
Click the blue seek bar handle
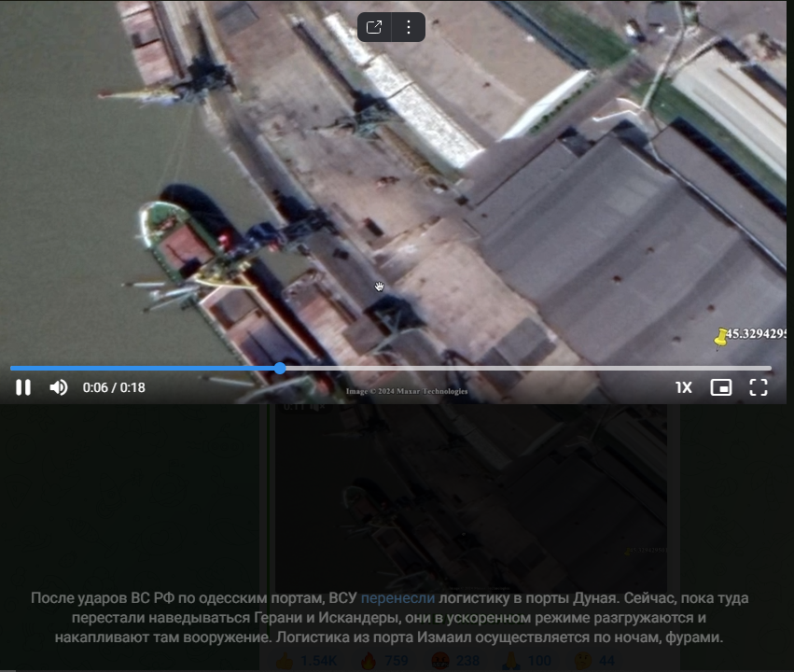pyautogui.click(x=280, y=369)
